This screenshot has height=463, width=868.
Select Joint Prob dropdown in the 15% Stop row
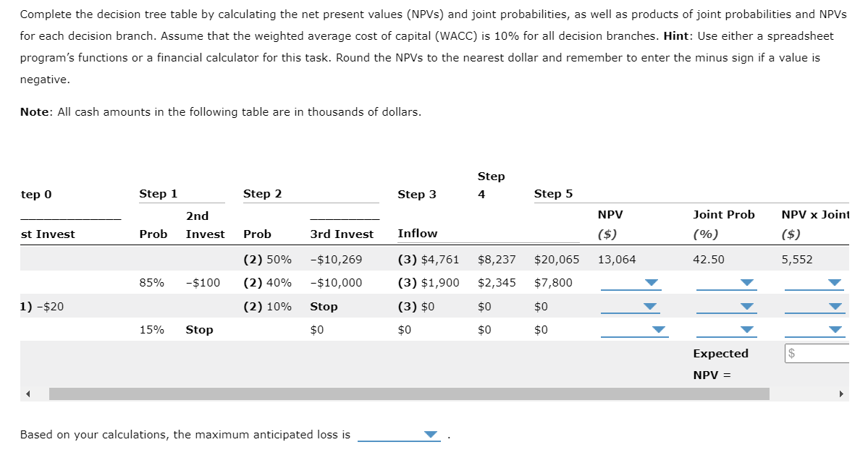coord(726,330)
